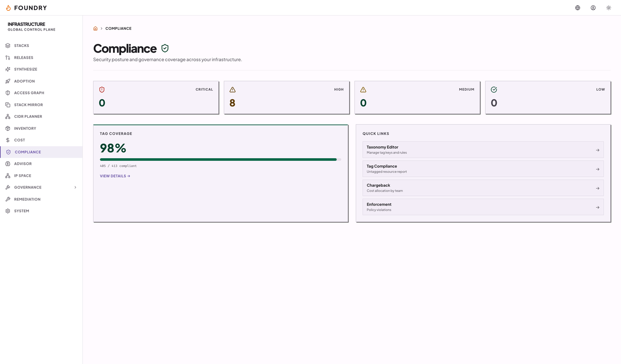Toggle the light/dark theme sun icon
This screenshot has height=364, width=621.
(609, 8)
